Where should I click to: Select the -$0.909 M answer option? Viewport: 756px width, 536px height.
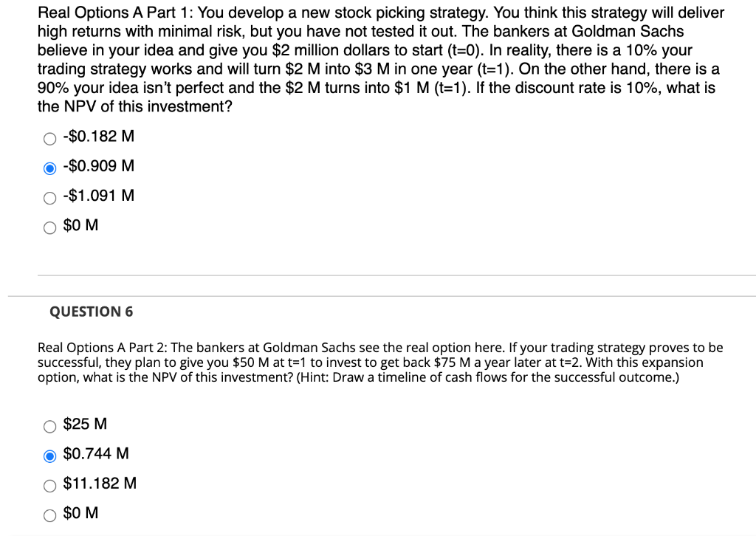point(49,167)
